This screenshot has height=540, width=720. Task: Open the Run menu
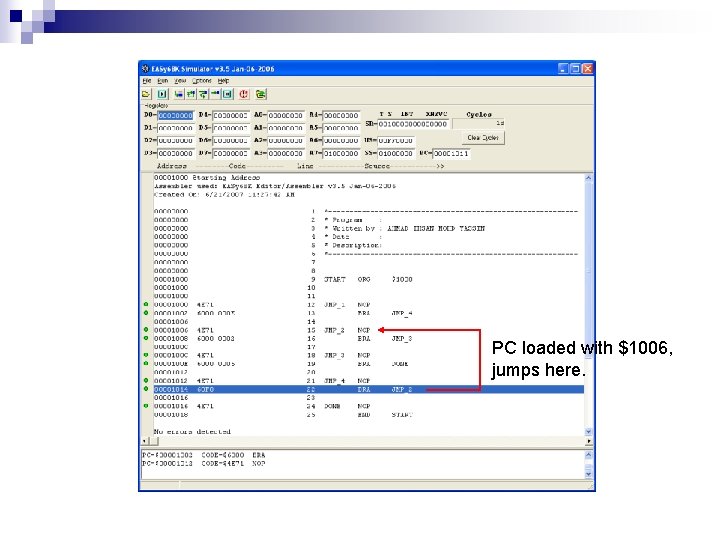[163, 81]
